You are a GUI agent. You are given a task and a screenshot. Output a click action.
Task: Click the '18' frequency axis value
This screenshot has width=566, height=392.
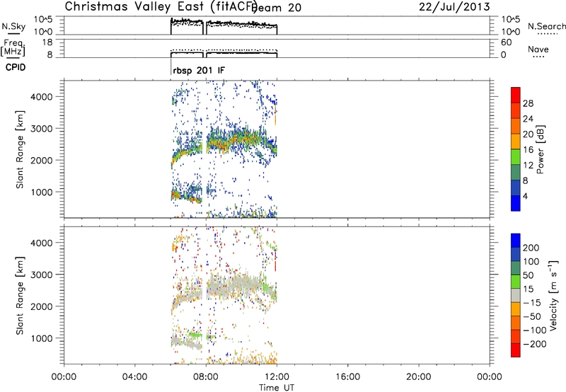(x=47, y=42)
